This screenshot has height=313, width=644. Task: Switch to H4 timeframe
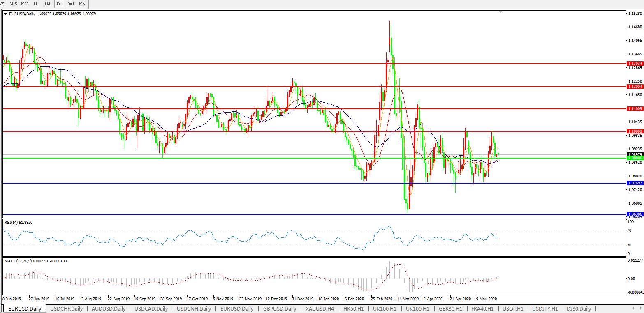[47, 4]
